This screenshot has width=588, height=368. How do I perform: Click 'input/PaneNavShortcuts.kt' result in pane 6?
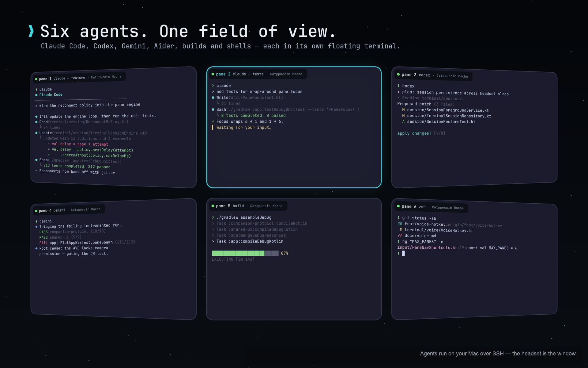click(427, 247)
